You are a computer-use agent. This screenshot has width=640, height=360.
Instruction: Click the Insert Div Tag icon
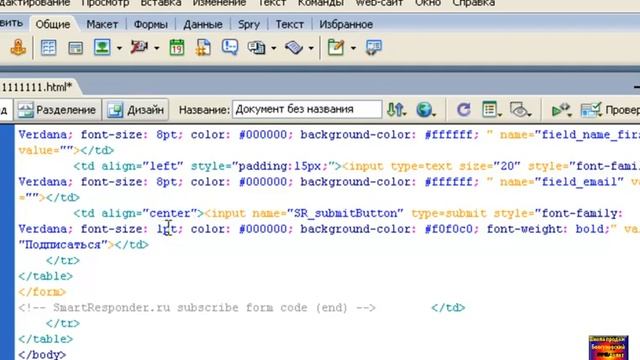pos(76,48)
